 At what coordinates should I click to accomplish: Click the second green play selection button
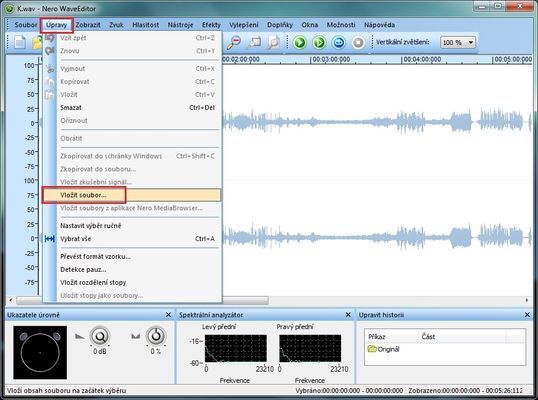coord(319,43)
